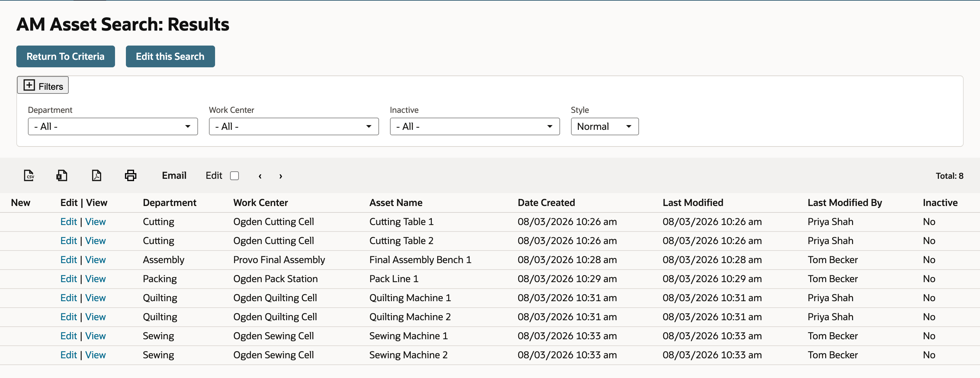Select 'Ogden Pack Station' work center cell
This screenshot has width=980, height=378.
[275, 279]
